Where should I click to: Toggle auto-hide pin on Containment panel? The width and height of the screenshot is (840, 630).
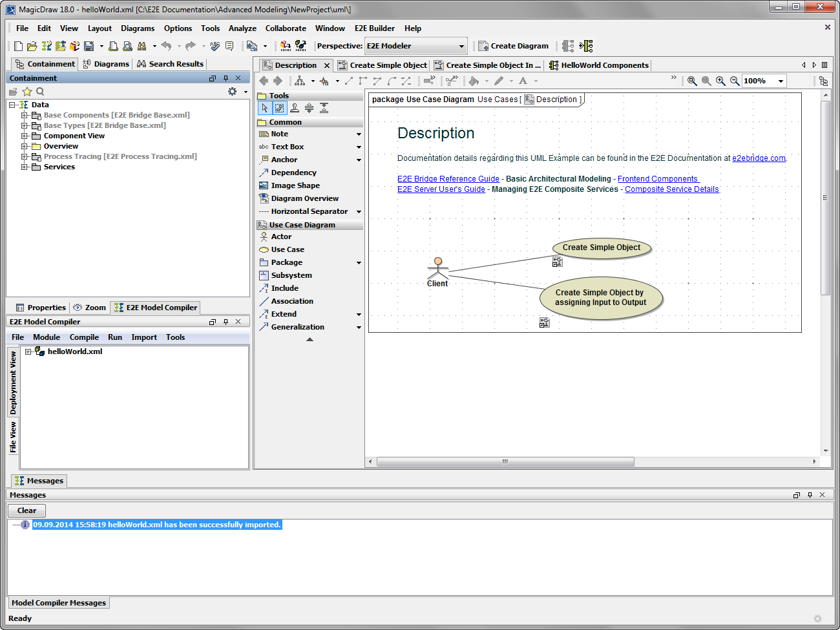click(x=226, y=78)
